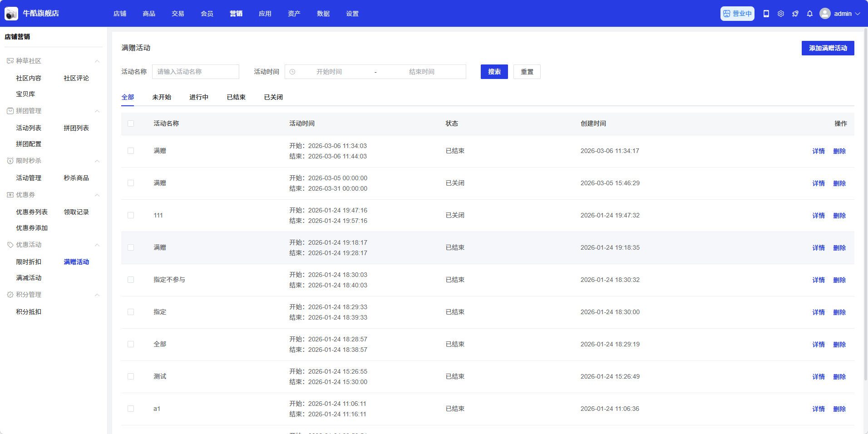Viewport: 868px width, 434px height.
Task: Click the 添加满赠活动 button
Action: click(x=828, y=48)
